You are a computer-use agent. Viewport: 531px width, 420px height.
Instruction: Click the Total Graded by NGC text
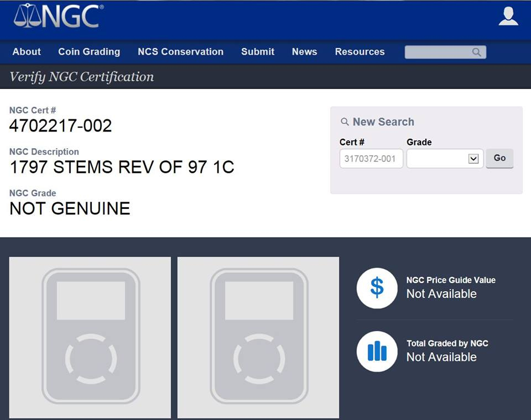coord(447,344)
